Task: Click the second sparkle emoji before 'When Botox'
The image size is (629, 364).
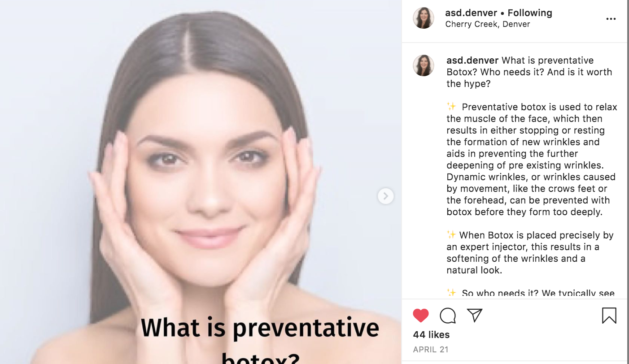Action: [451, 235]
